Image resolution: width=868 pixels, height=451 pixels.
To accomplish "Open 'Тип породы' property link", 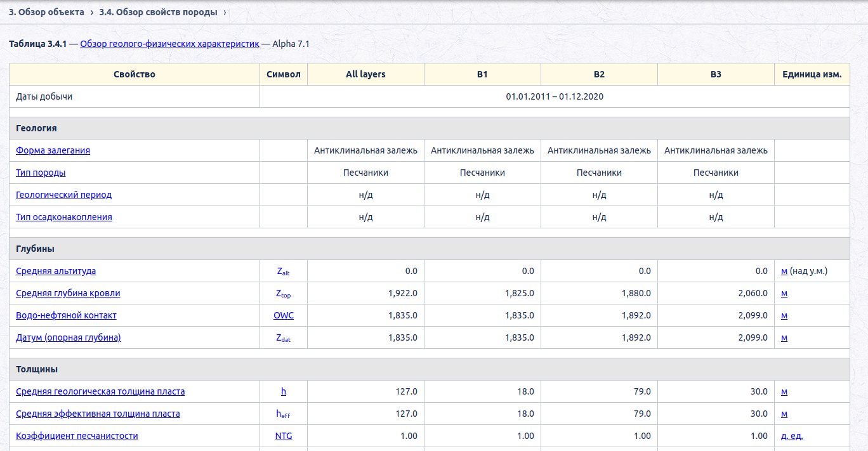I will 41,173.
